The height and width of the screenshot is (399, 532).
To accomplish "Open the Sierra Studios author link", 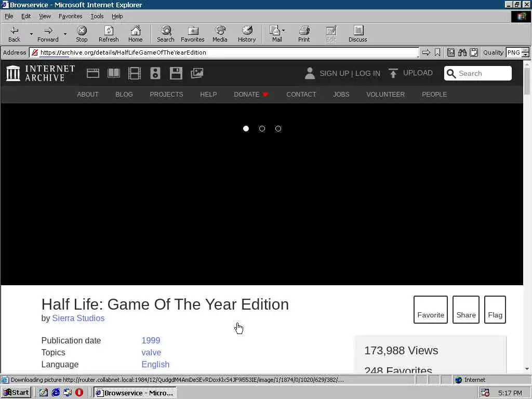I will (x=78, y=318).
